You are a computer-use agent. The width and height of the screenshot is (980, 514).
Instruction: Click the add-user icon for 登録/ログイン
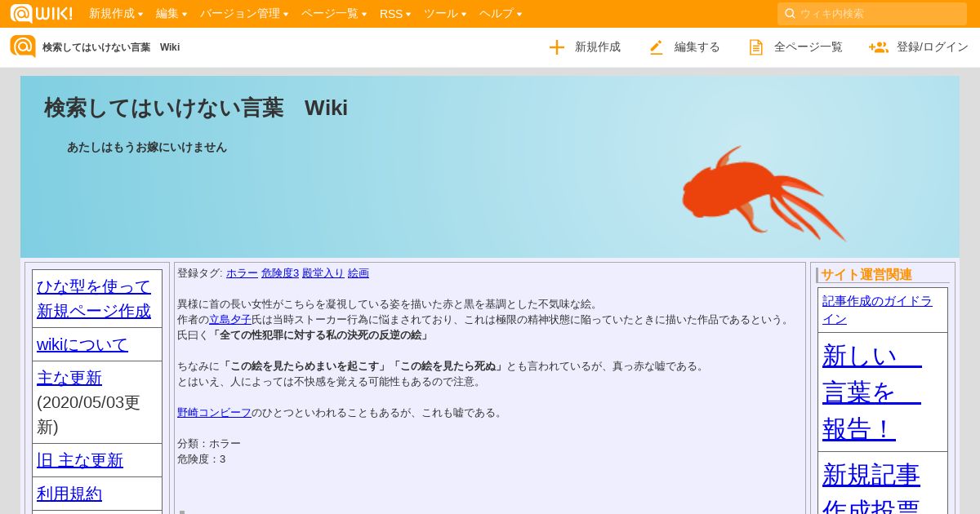click(x=879, y=47)
